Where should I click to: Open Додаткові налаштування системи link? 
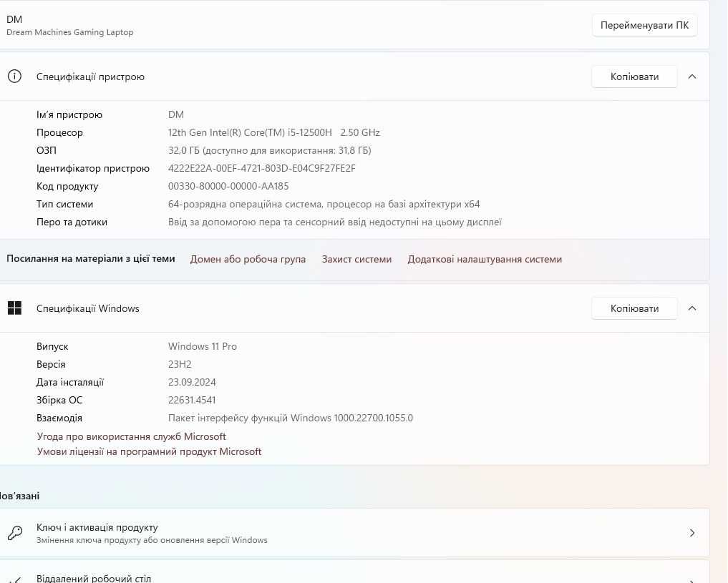point(485,259)
